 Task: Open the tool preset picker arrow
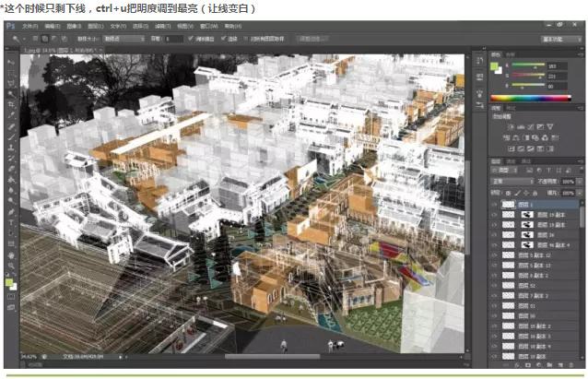tap(24, 39)
